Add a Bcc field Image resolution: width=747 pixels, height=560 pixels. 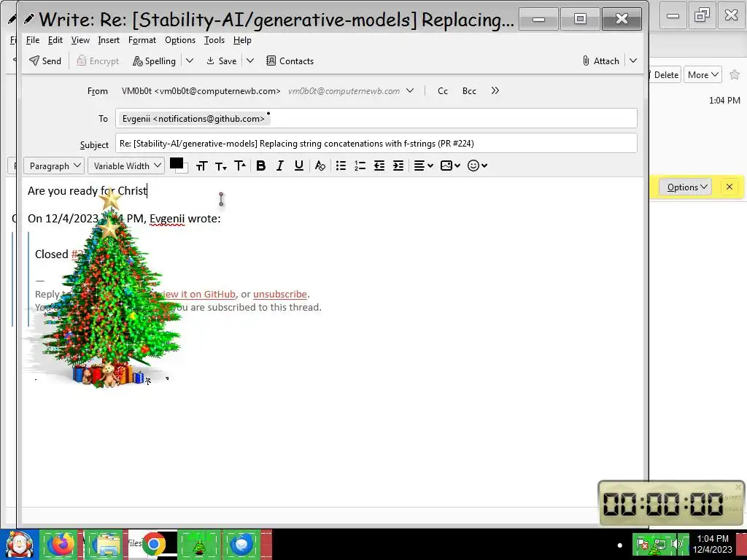[469, 91]
